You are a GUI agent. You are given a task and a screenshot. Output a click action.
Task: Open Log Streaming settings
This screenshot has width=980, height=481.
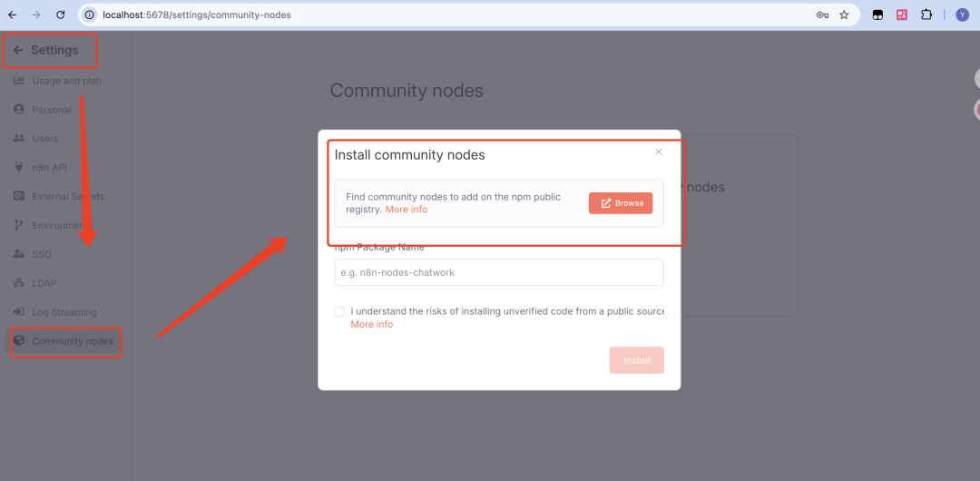pos(66,311)
